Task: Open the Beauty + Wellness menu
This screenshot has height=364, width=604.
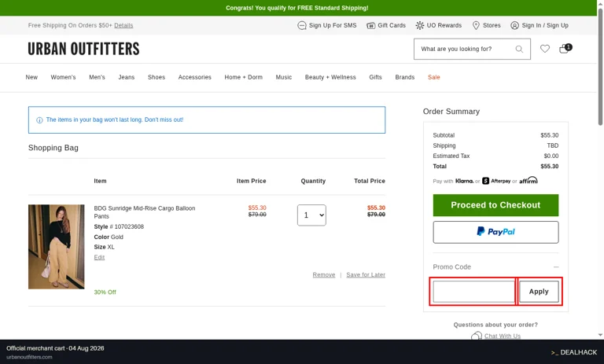Action: point(330,77)
